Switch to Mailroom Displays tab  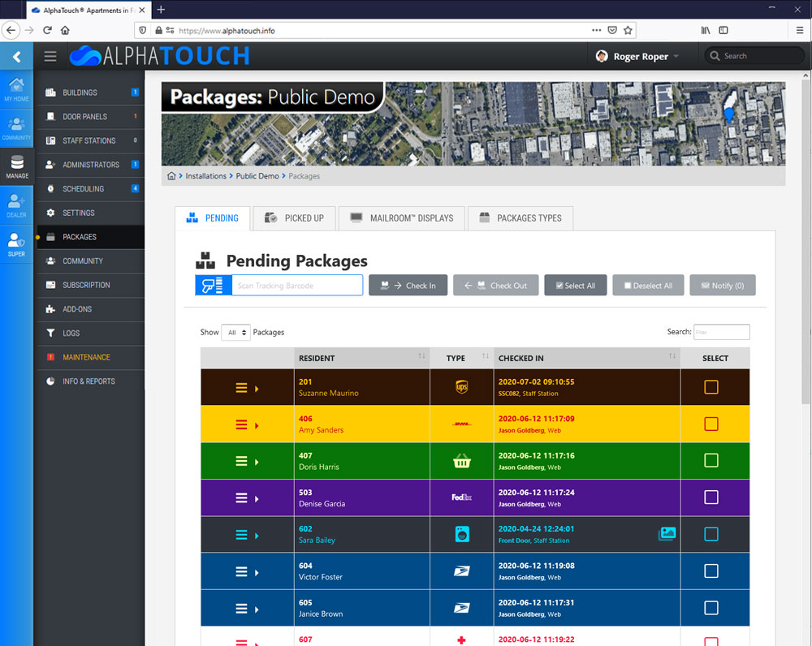[x=402, y=218]
